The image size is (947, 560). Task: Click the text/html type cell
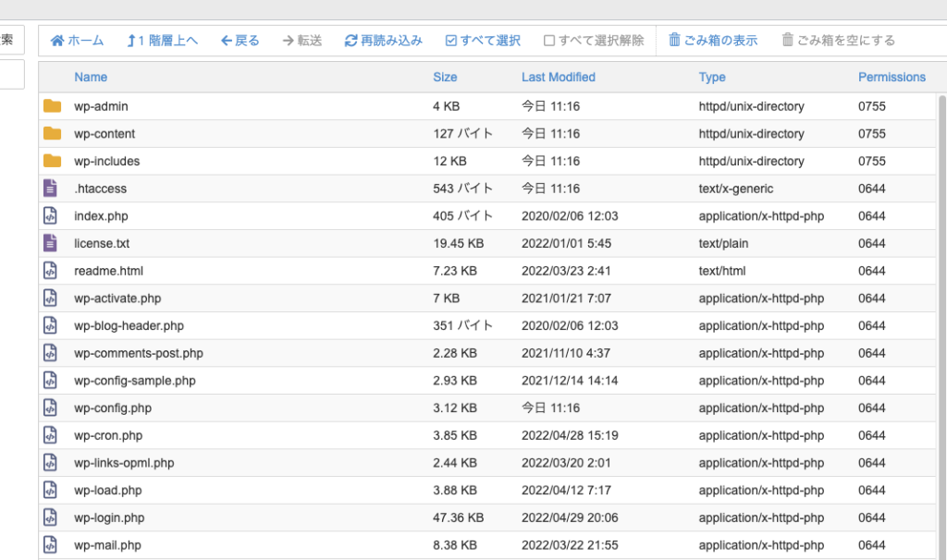pyautogui.click(x=722, y=271)
